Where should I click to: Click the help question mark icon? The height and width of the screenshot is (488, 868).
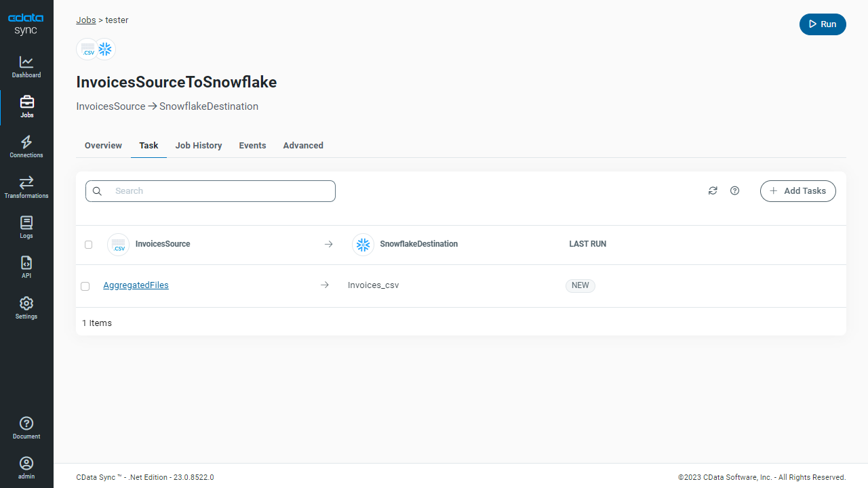[734, 191]
